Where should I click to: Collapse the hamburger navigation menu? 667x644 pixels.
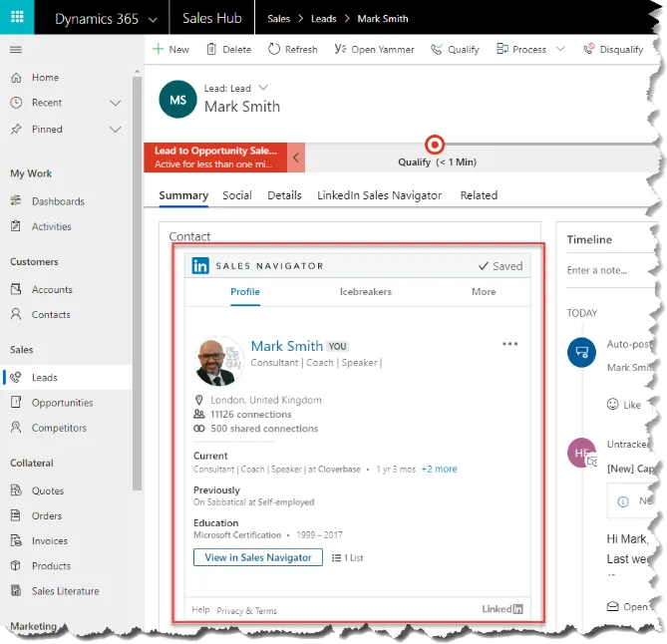[x=16, y=50]
